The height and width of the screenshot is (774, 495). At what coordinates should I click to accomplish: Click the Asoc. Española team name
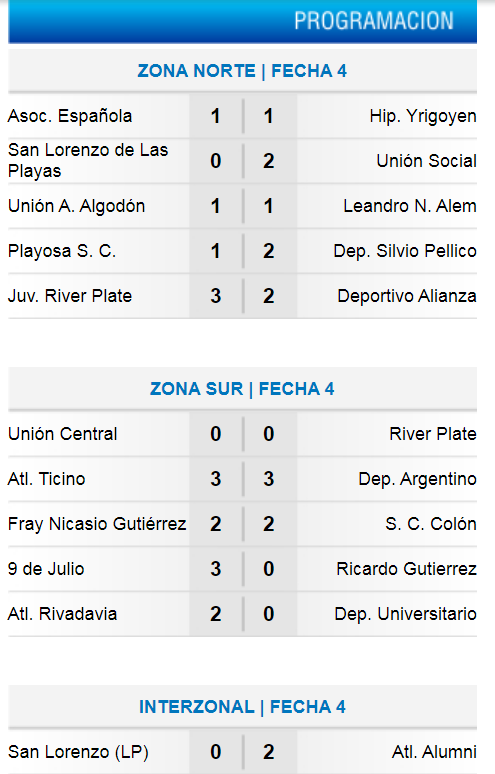[x=70, y=116]
